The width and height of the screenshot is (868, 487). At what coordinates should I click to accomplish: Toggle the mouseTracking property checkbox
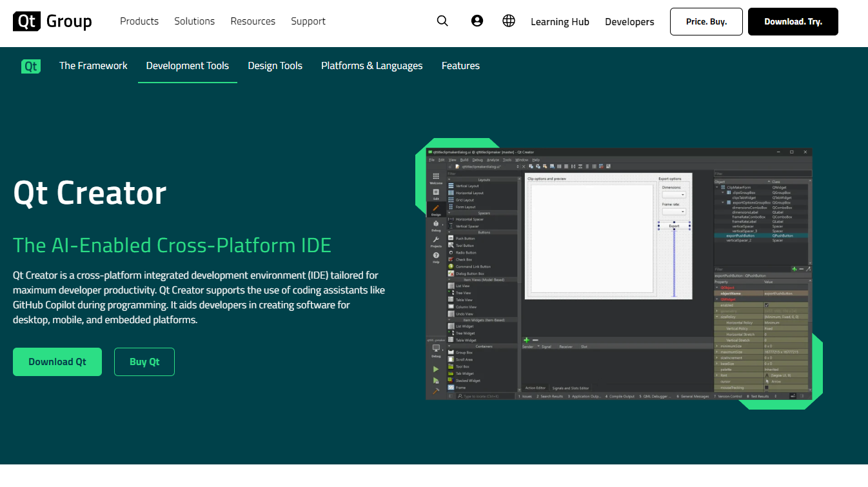[x=766, y=388]
